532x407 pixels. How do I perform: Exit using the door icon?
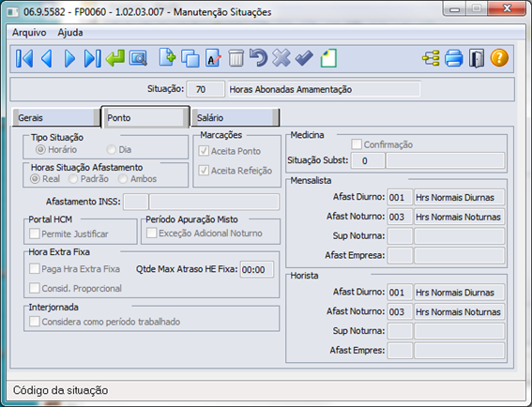(x=477, y=58)
